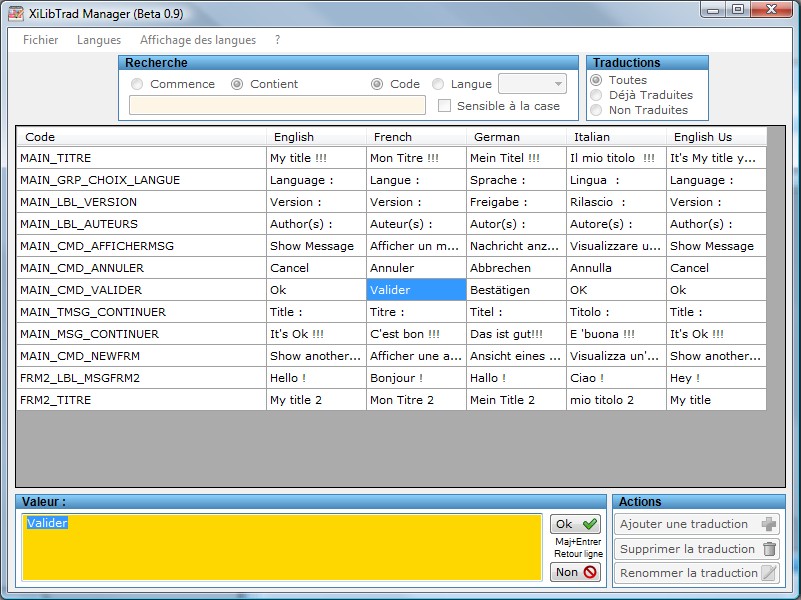Select the Non Traduites radio option
801x600 pixels.
click(596, 110)
